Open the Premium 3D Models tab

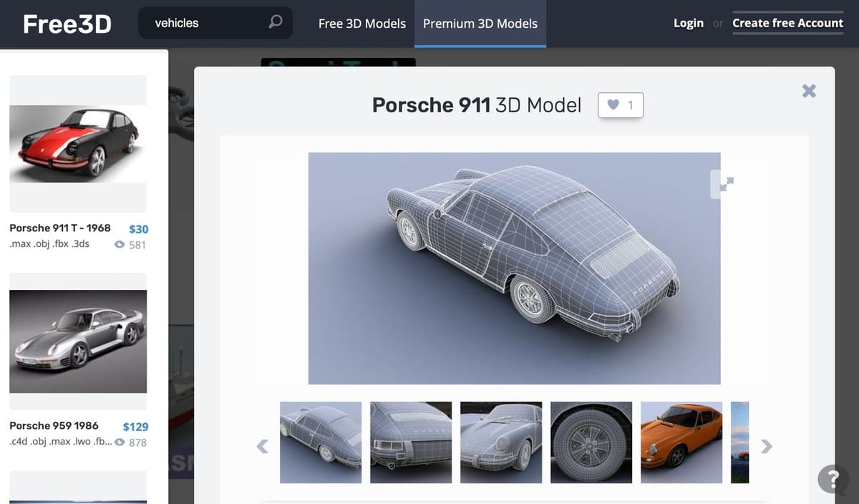[480, 24]
